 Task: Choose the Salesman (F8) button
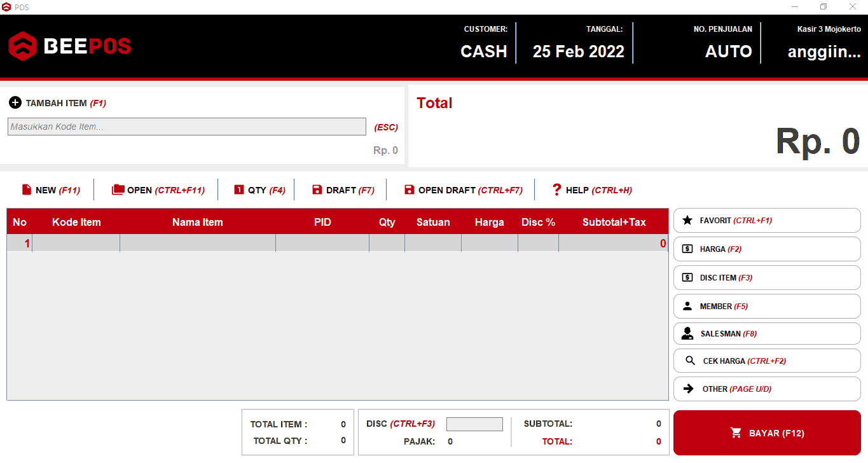click(766, 334)
